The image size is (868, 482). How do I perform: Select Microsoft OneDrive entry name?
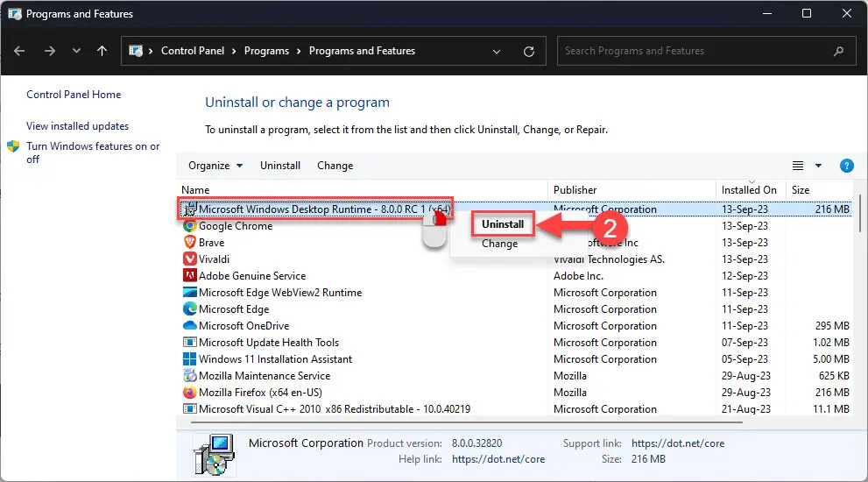[244, 326]
